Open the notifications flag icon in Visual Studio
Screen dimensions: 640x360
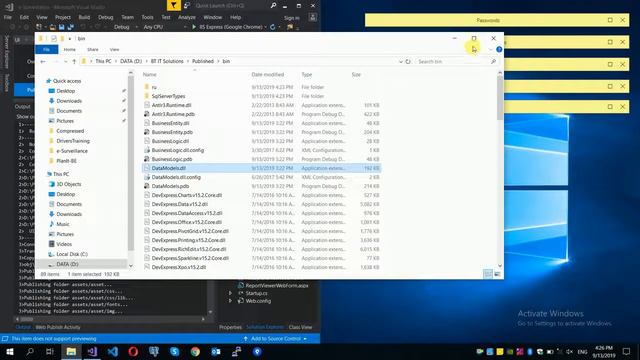click(x=173, y=5)
